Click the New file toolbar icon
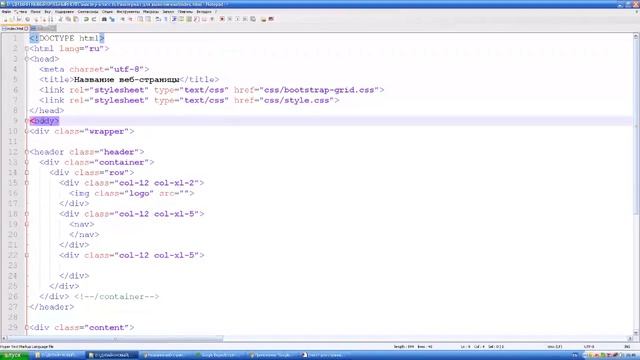 pos(5,19)
